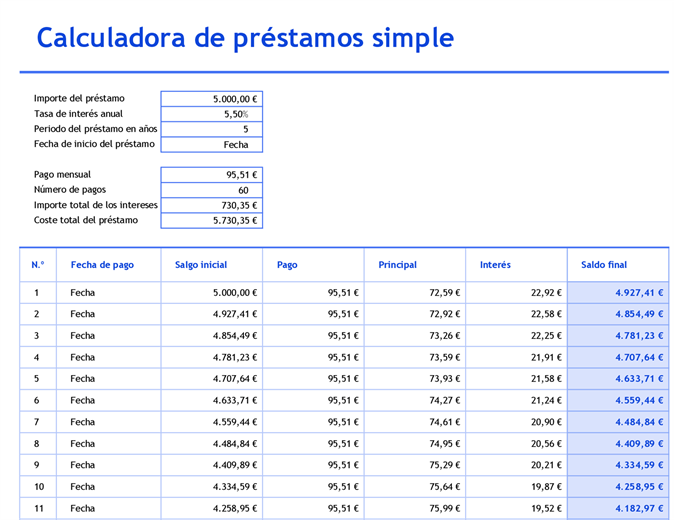Select row 4 principal 73,59 €
Screen dimensions: 675x520
click(x=415, y=357)
